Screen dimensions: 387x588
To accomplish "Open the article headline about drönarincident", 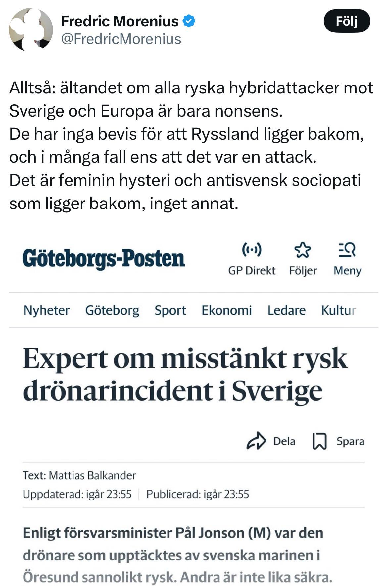I will point(185,375).
